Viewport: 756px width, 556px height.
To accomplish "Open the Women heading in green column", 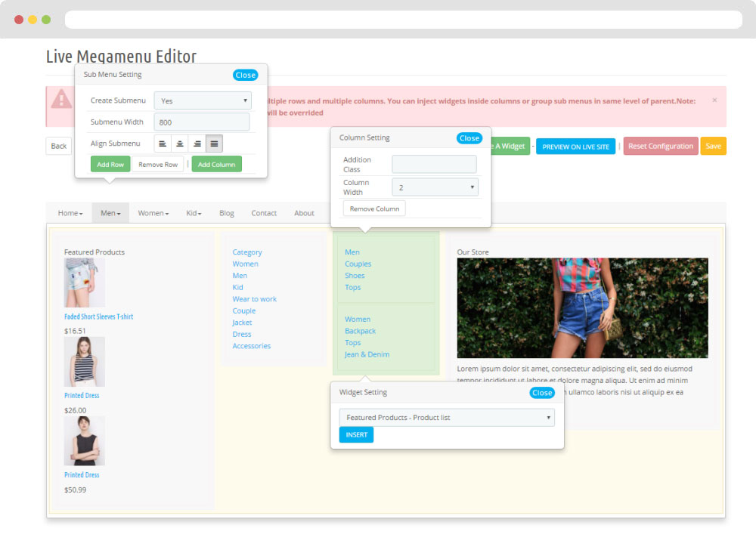I will [x=358, y=320].
